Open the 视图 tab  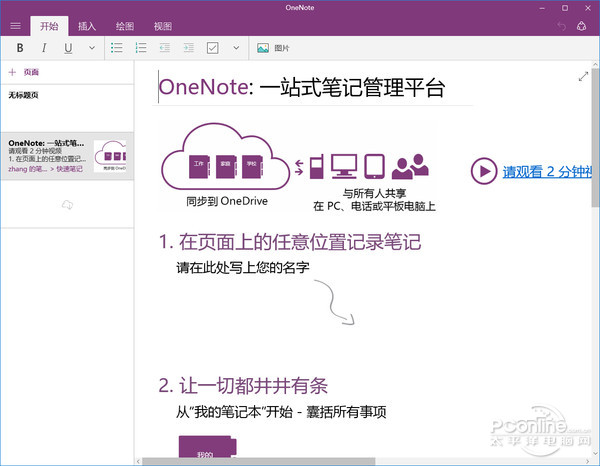[x=163, y=26]
